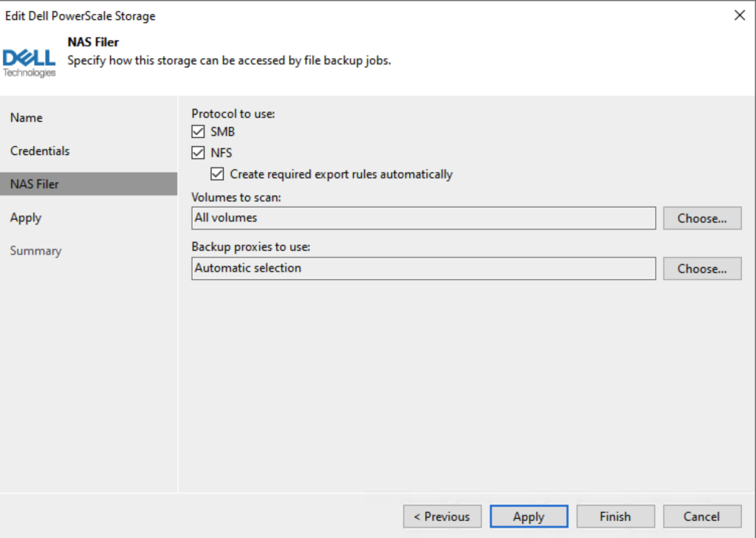Viewport: 756px width, 538px height.
Task: Cancel the storage edit wizard
Action: point(701,517)
